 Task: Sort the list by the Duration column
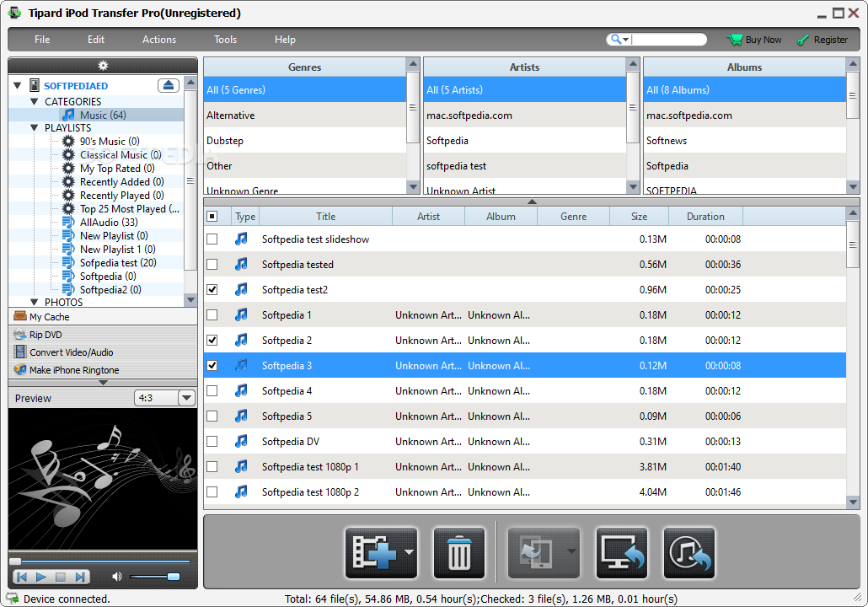(705, 217)
